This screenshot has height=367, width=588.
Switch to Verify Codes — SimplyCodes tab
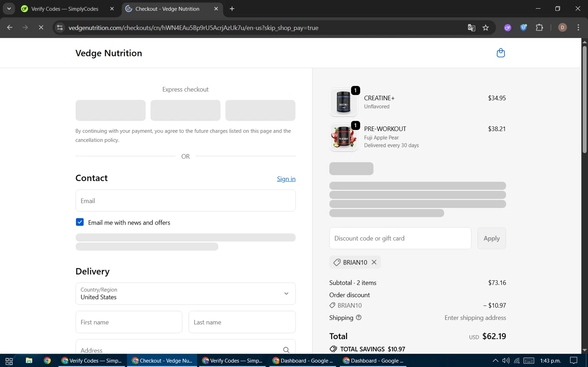(65, 9)
